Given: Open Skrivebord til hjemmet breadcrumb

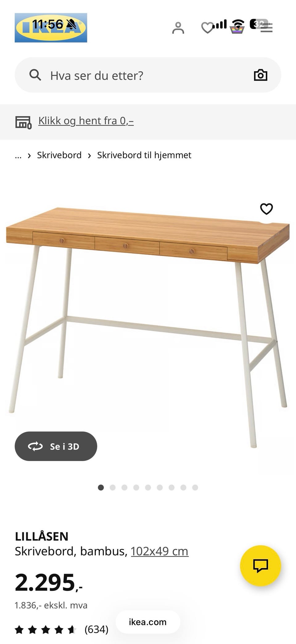Looking at the screenshot, I should 144,155.
